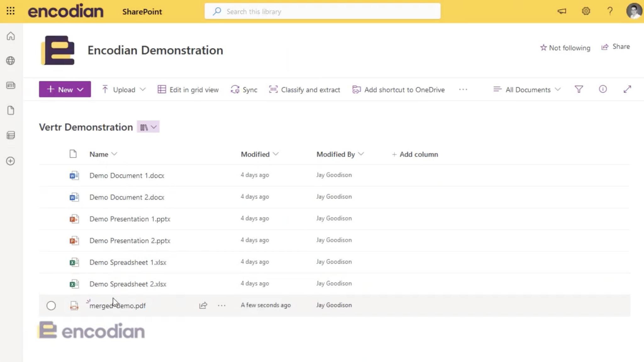Open the Encodian Demonstration site title
Screen dimensions: 644x362
click(x=155, y=50)
